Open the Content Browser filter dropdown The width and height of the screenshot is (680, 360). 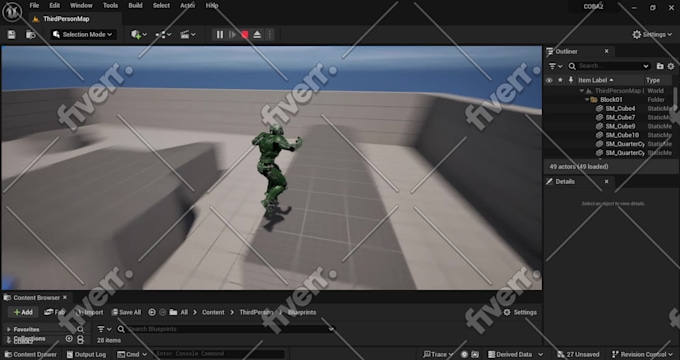coord(104,329)
